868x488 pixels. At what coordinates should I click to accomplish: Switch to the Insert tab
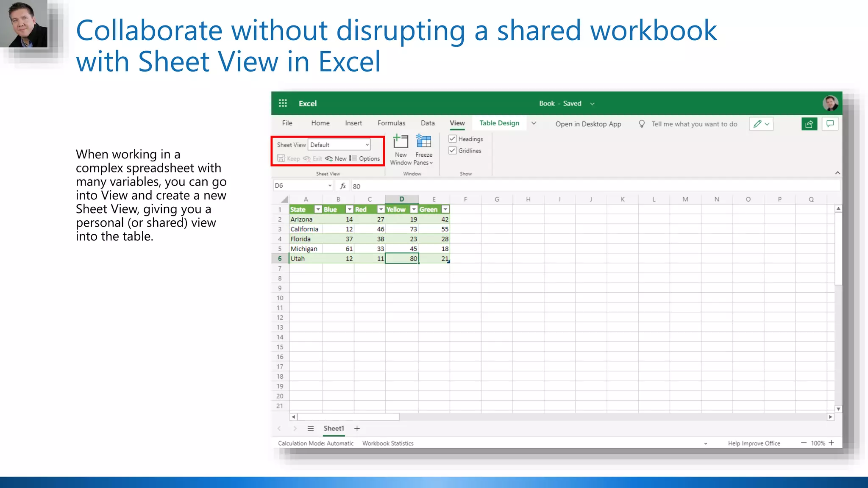pyautogui.click(x=353, y=123)
